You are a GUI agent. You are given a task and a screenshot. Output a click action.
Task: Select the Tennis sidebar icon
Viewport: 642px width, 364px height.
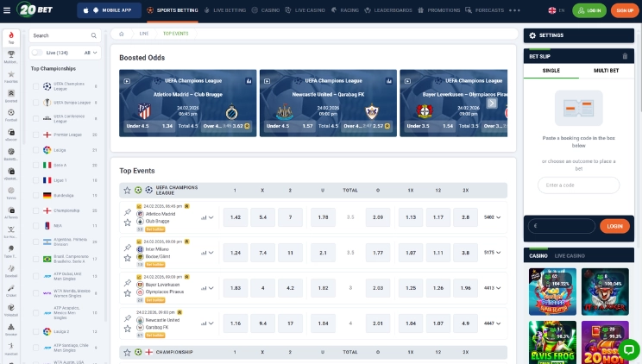coord(11,193)
